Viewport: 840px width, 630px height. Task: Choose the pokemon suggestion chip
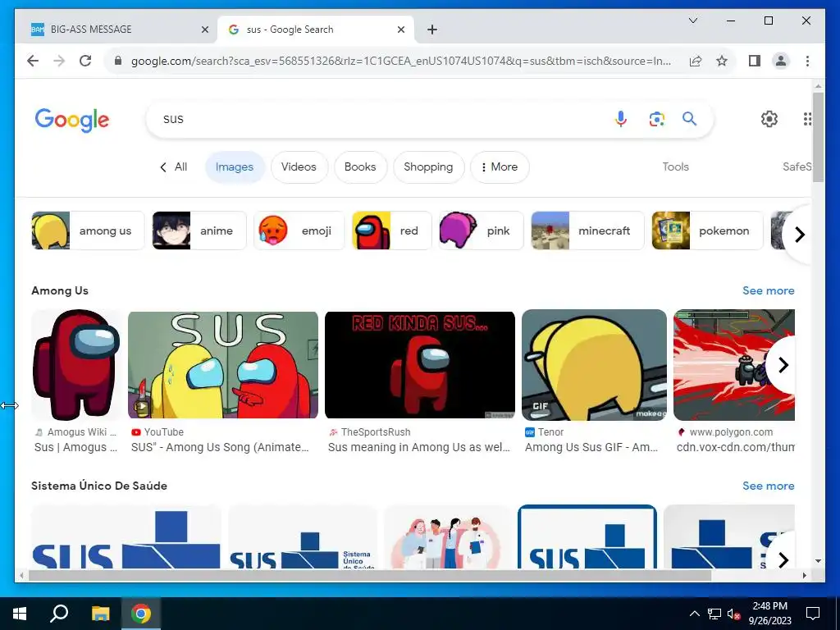pos(707,231)
